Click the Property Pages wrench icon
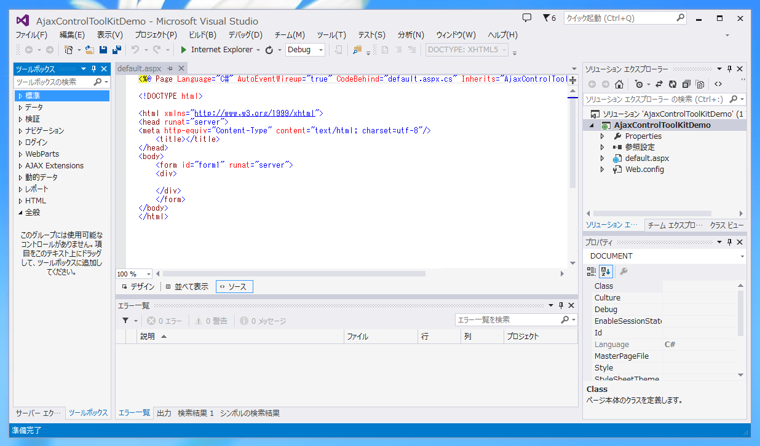 624,271
